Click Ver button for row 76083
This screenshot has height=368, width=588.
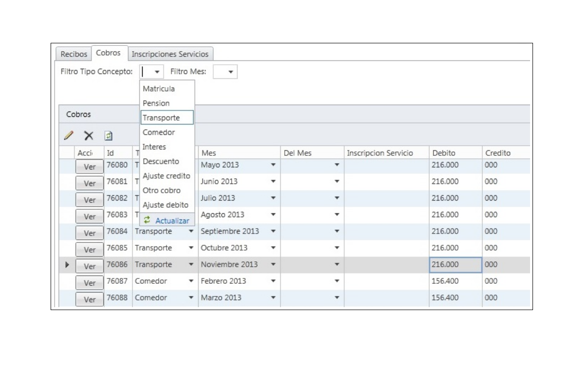tap(90, 216)
